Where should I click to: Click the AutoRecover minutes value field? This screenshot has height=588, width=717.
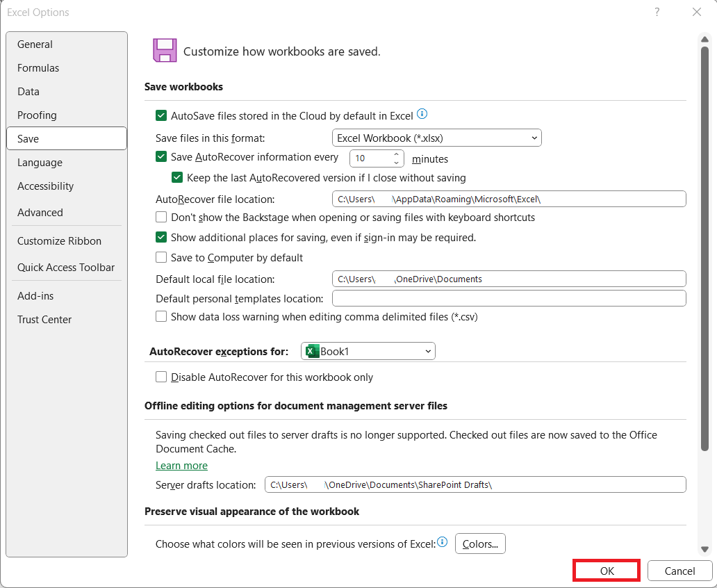371,158
